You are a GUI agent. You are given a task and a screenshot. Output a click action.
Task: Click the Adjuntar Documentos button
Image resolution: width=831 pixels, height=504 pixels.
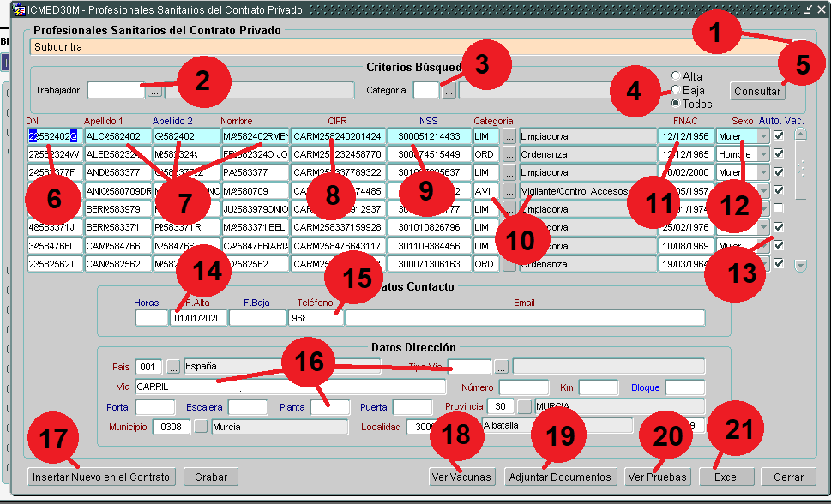pyautogui.click(x=560, y=477)
